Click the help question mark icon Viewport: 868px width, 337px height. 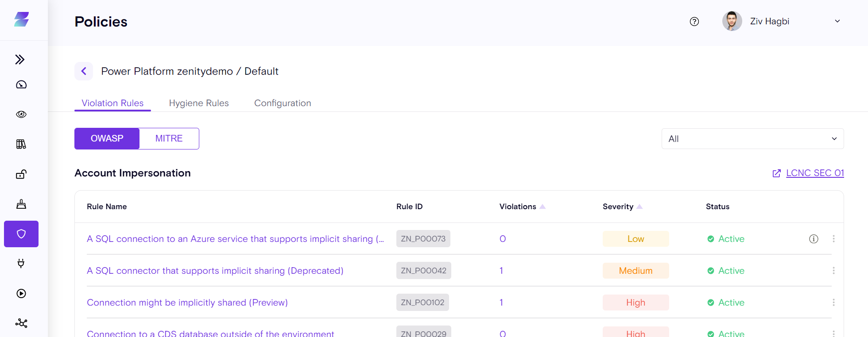coord(694,22)
